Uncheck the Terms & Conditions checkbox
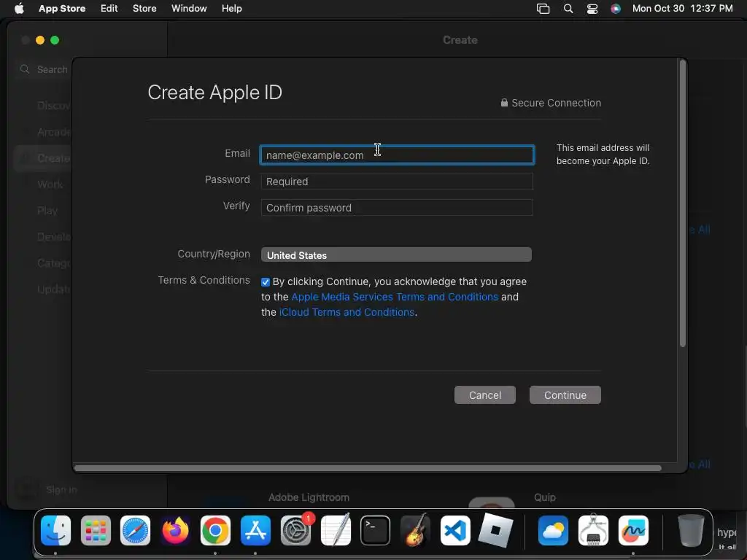The height and width of the screenshot is (560, 747). 266,282
